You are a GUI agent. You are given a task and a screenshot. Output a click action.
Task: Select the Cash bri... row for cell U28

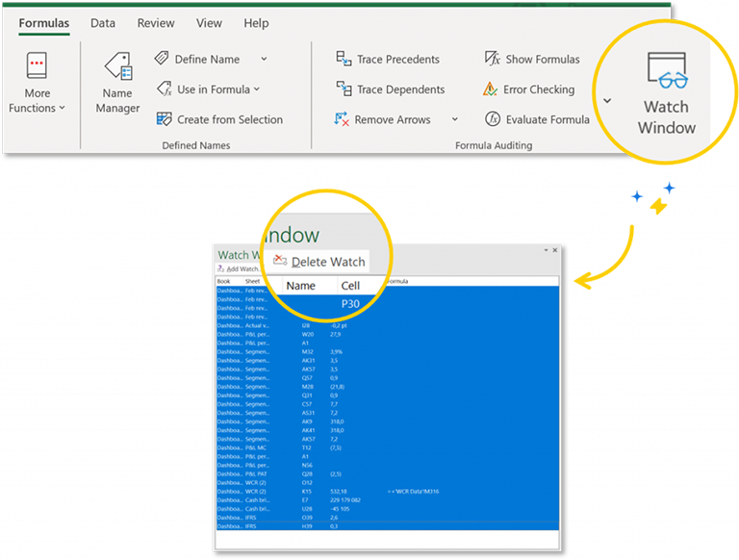[x=388, y=509]
